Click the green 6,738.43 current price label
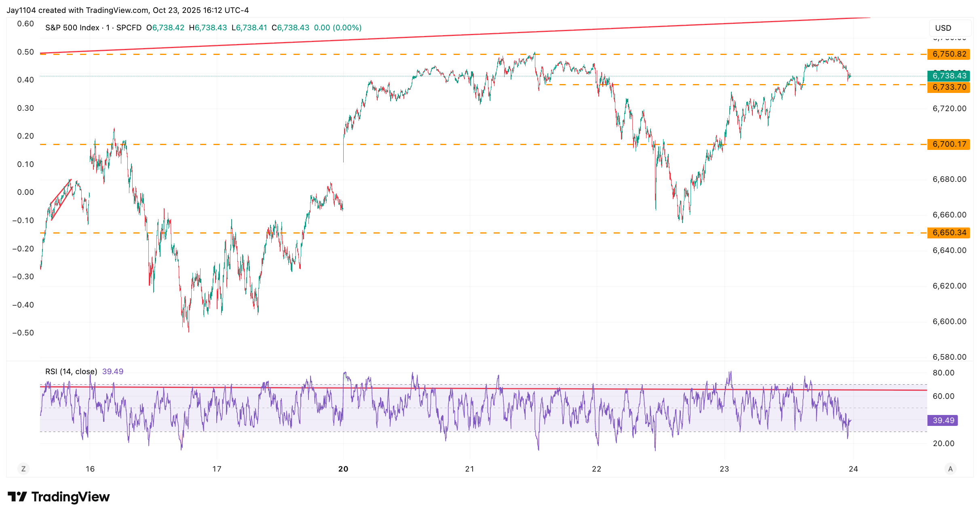Screen dimensions: 980x516 tap(948, 76)
